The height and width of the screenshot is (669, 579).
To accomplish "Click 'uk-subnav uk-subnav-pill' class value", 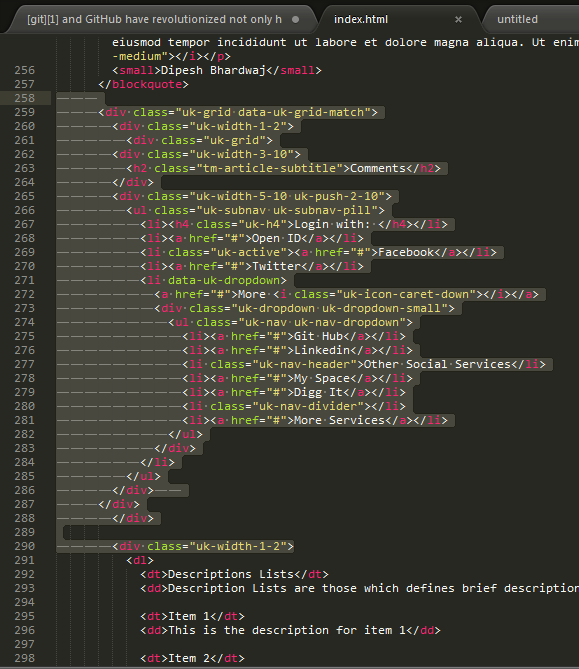I will 287,210.
